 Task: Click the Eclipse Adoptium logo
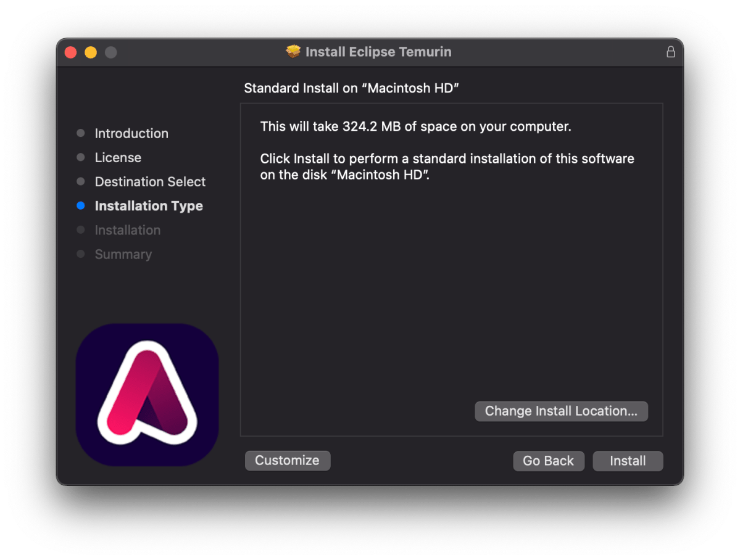coord(147,395)
